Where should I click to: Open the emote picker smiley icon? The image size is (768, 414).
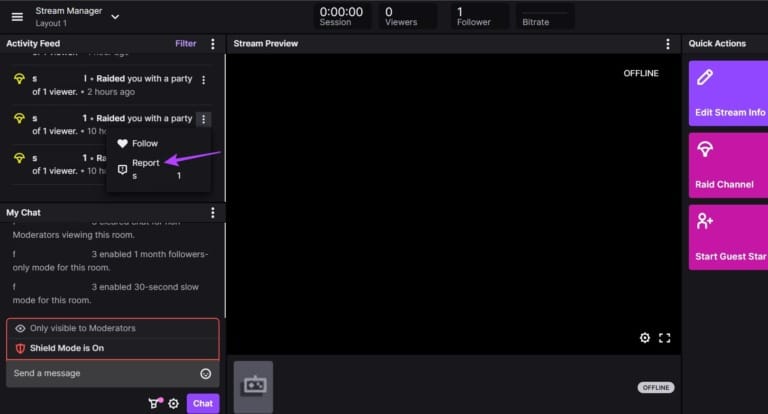pyautogui.click(x=206, y=374)
